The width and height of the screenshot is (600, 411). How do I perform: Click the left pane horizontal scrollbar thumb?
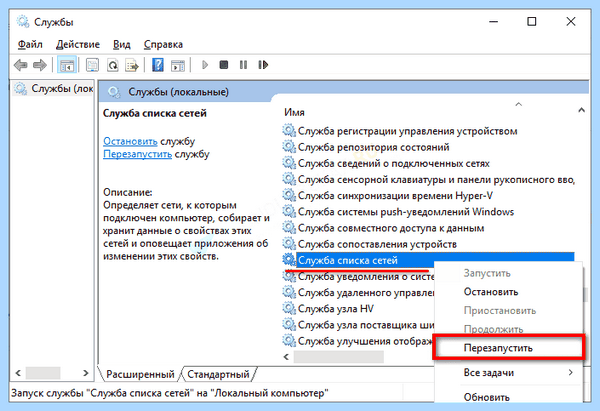[43, 373]
